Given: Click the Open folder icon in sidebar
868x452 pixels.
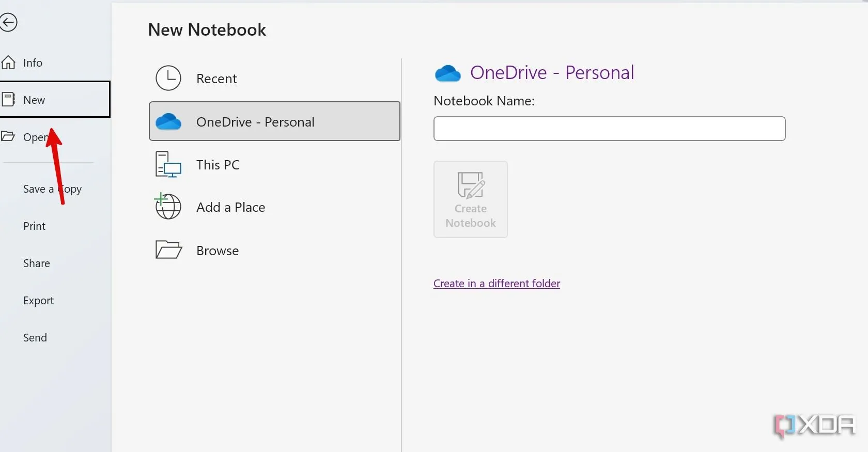Looking at the screenshot, I should [x=7, y=136].
